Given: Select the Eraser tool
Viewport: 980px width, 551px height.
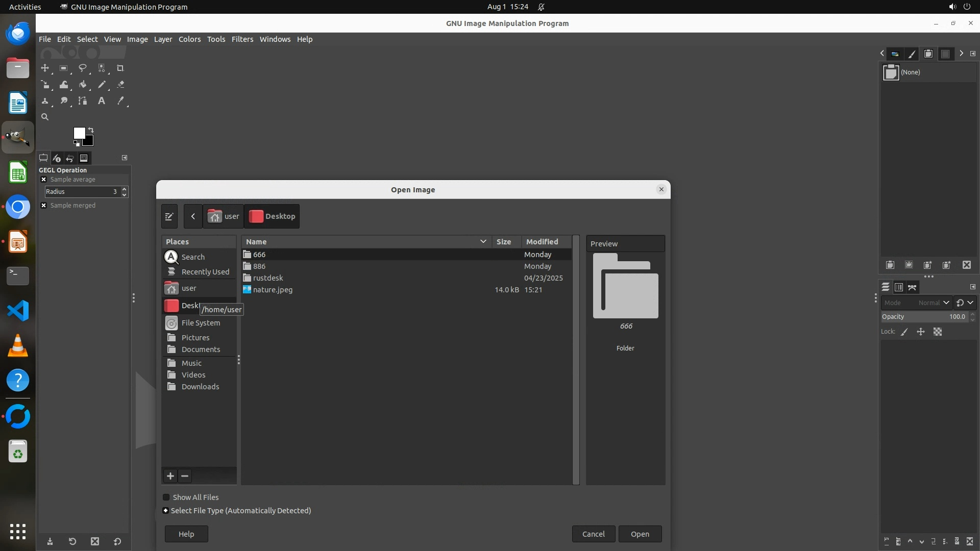Looking at the screenshot, I should (120, 85).
